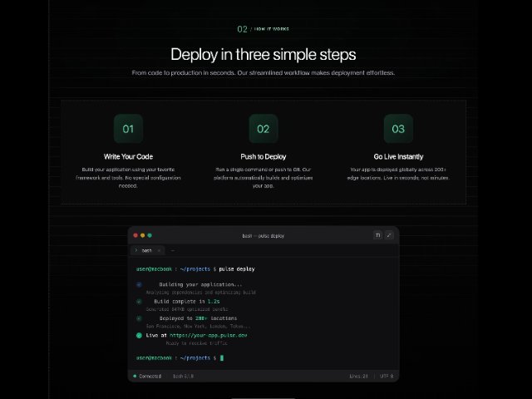This screenshot has height=399, width=532.
Task: Click the green Connected status dot
Action: coord(135,376)
